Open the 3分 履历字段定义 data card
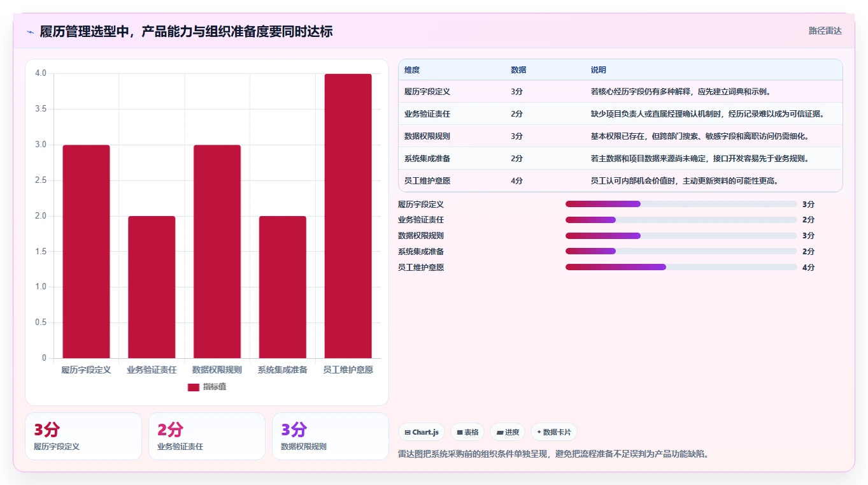This screenshot has width=868, height=485. click(x=83, y=436)
